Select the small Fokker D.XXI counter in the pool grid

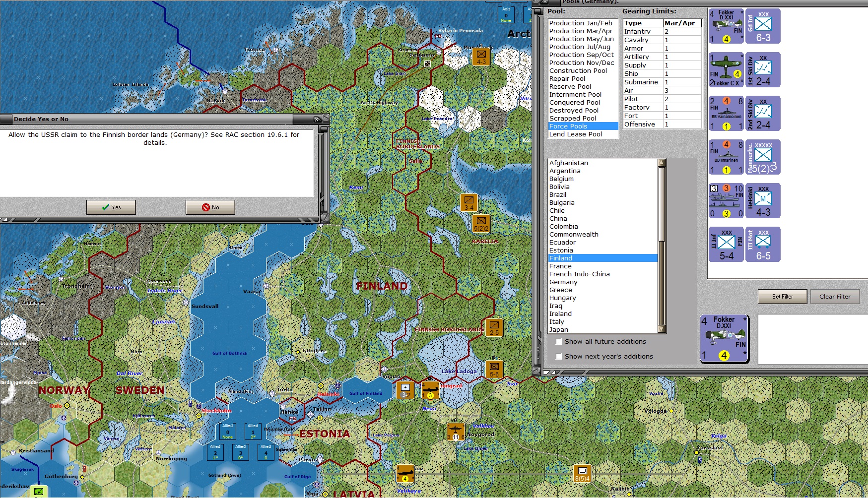coord(726,26)
